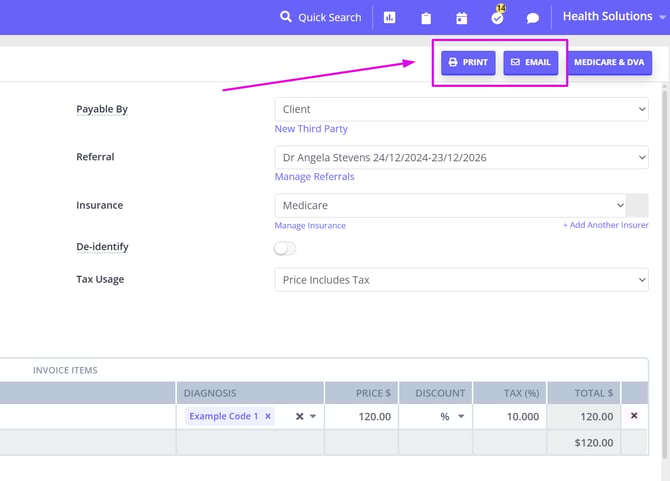Screen dimensions: 670x481
Task: Expand the Insurance Medicare dropdown
Action: point(450,205)
